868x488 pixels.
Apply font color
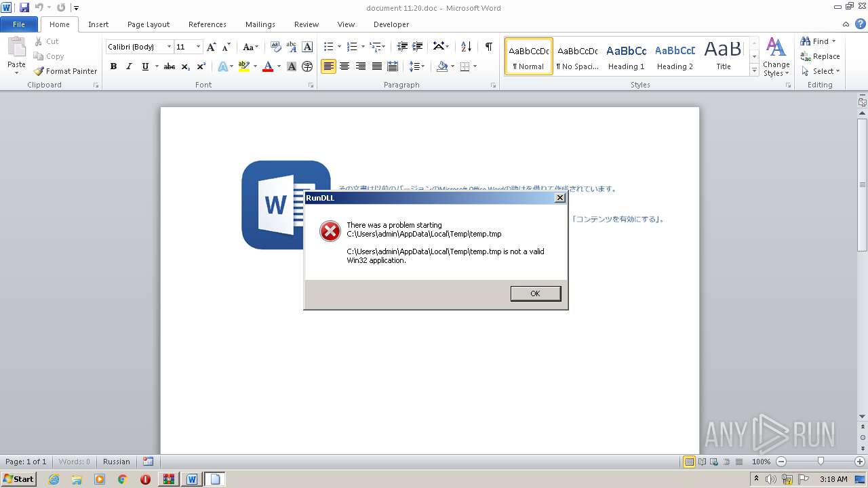[268, 66]
